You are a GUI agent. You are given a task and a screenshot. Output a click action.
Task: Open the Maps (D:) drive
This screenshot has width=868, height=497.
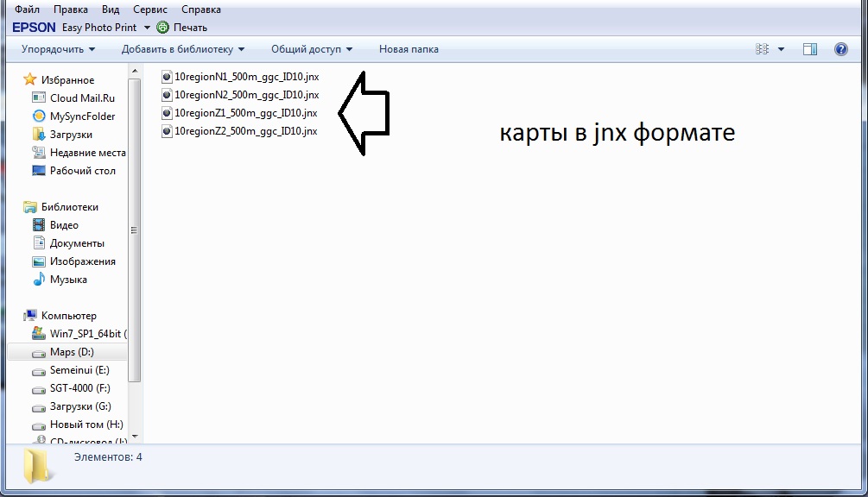(72, 352)
